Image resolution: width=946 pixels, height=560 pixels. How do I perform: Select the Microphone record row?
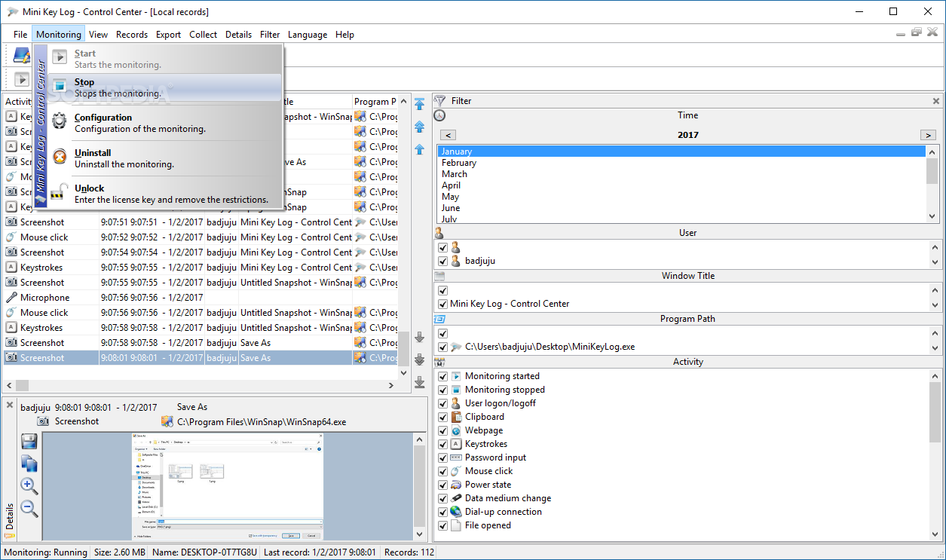(201, 298)
